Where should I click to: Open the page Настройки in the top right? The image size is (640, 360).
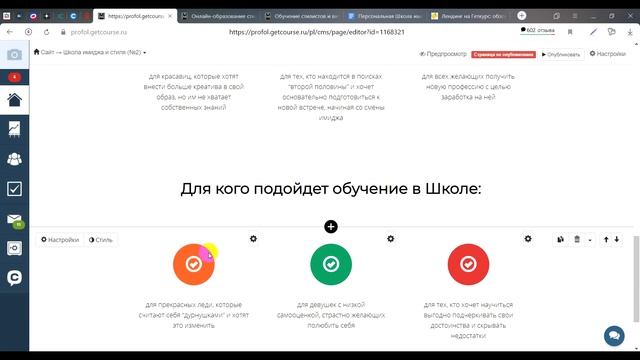[608, 53]
